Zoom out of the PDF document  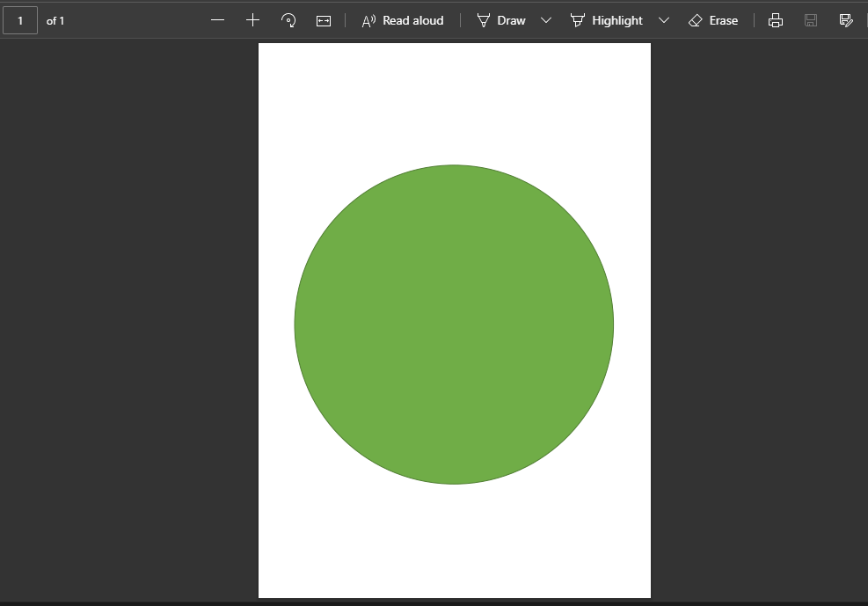pos(217,19)
